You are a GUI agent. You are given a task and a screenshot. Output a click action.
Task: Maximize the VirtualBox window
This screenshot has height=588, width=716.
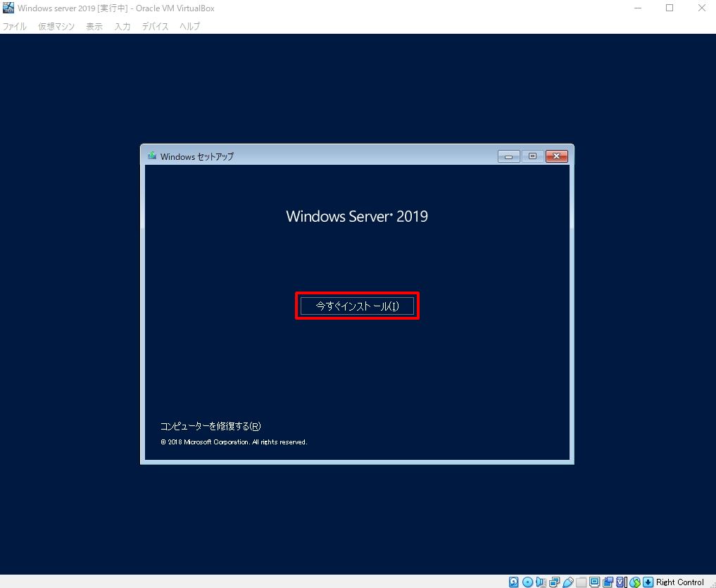tap(670, 8)
